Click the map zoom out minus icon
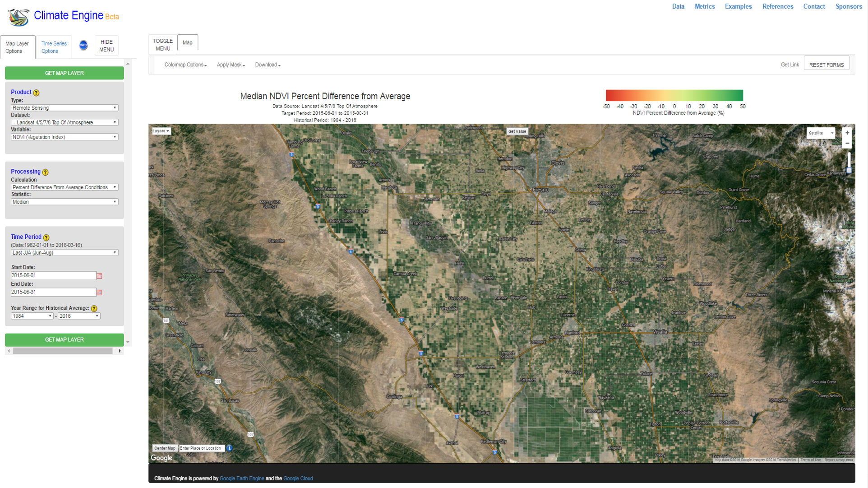This screenshot has width=868, height=488. point(847,143)
